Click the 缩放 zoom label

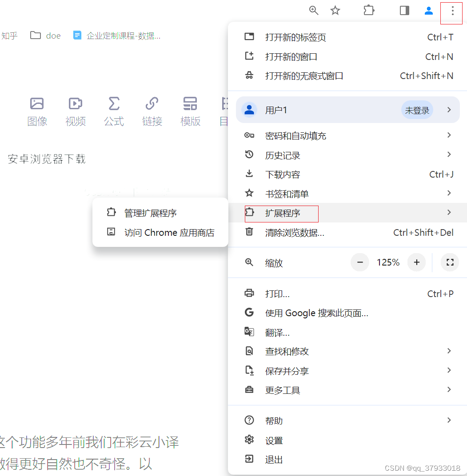(x=274, y=263)
